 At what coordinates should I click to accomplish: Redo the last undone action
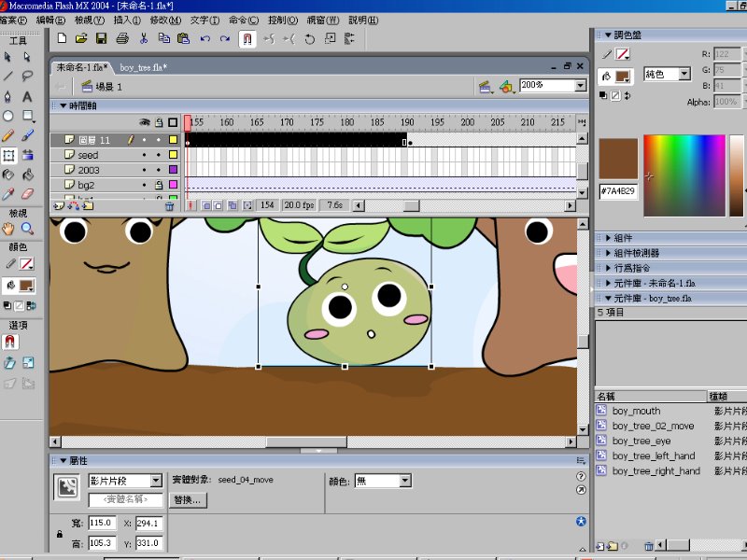[225, 38]
